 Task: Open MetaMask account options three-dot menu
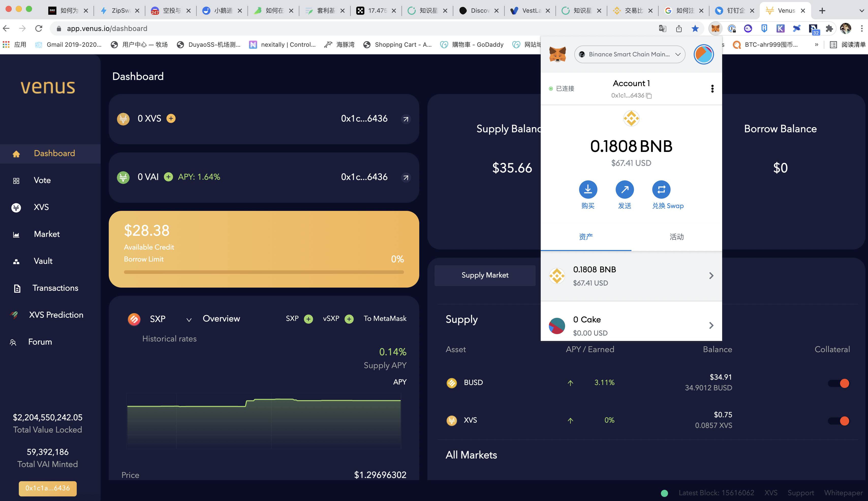(712, 89)
